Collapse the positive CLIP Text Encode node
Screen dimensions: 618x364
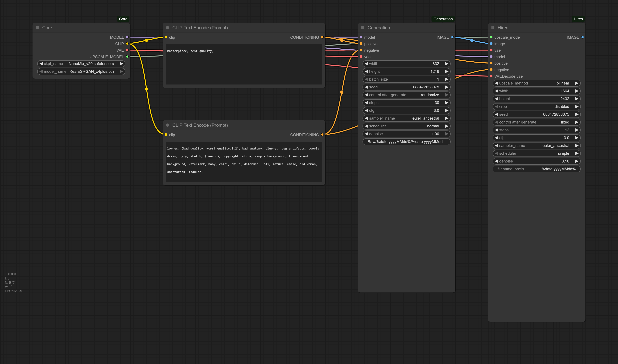(x=168, y=28)
